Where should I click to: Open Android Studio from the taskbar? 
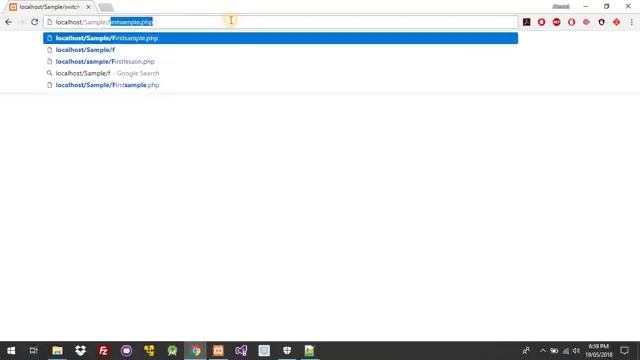point(172,351)
